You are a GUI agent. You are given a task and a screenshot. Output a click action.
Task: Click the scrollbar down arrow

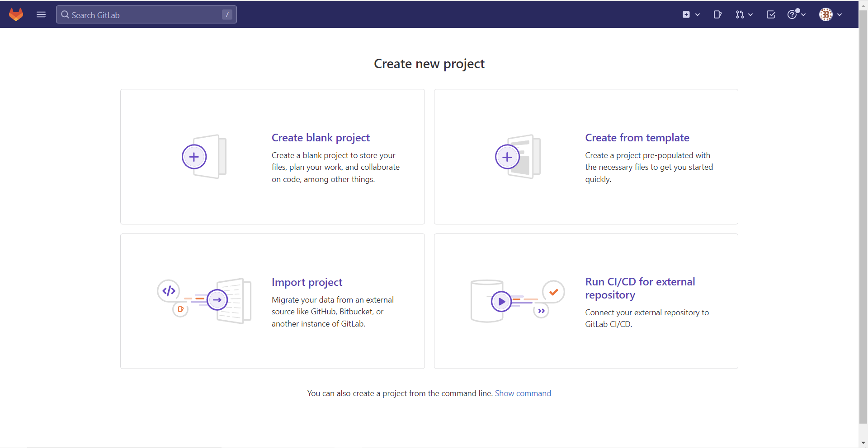[x=863, y=443]
